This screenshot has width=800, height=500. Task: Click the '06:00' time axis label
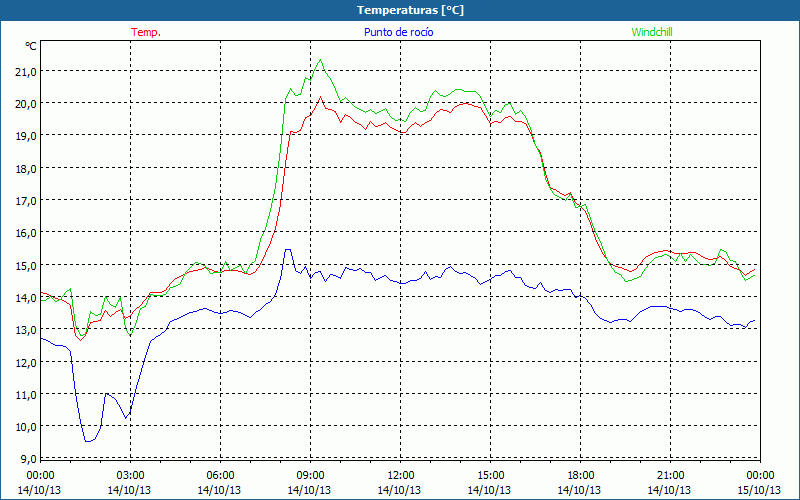[220, 475]
